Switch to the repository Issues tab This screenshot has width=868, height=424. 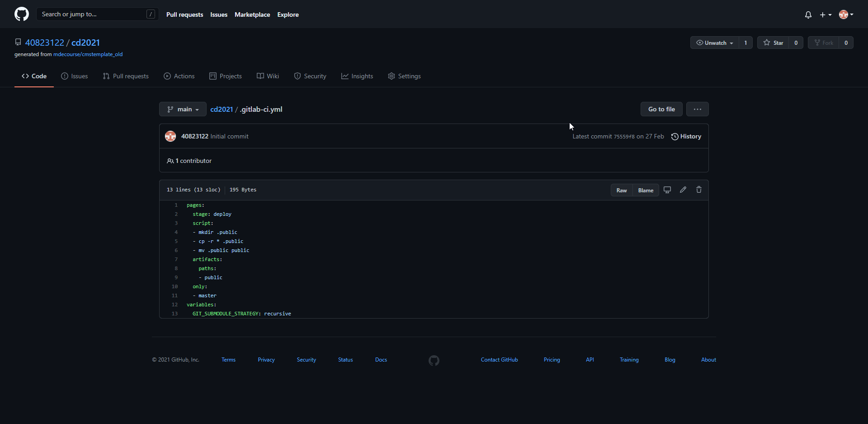pyautogui.click(x=75, y=76)
